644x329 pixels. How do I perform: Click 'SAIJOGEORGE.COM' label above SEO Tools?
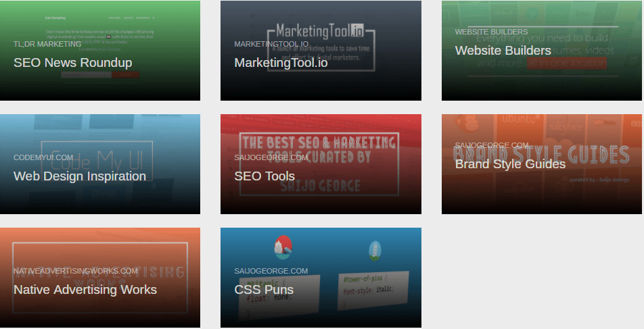pyautogui.click(x=271, y=157)
